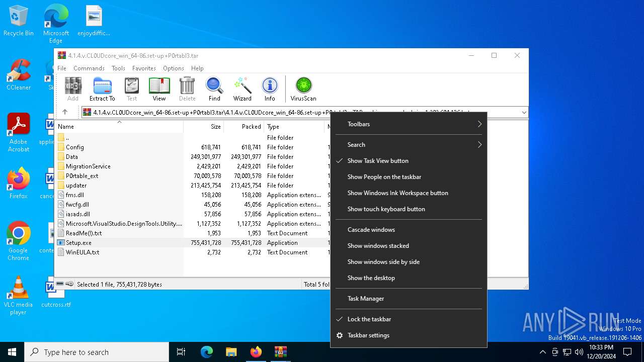Open the Tools menu

click(x=118, y=68)
